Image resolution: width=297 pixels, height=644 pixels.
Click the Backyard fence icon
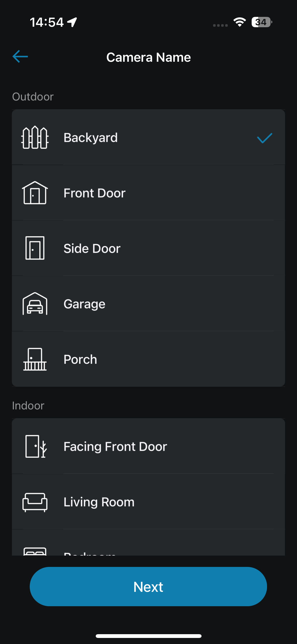point(35,137)
